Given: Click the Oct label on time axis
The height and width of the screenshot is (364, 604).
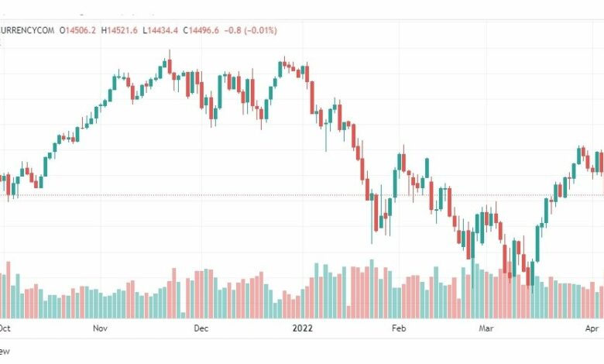Looking at the screenshot, I should click(5, 328).
